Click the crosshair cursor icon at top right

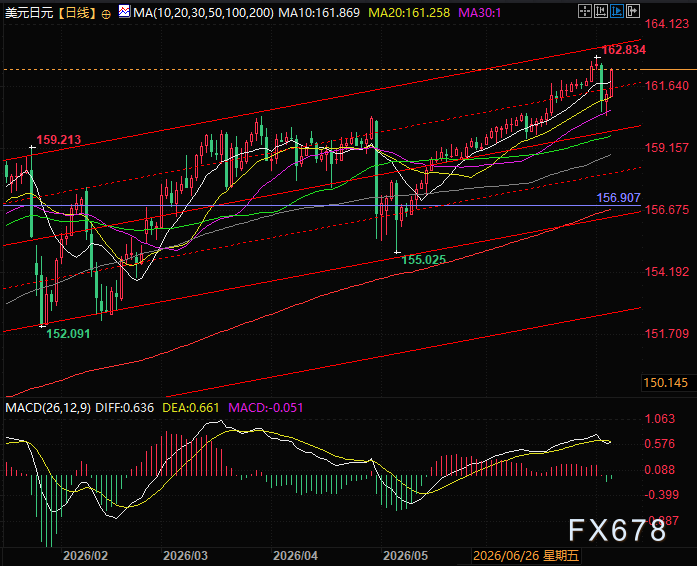[x=585, y=11]
